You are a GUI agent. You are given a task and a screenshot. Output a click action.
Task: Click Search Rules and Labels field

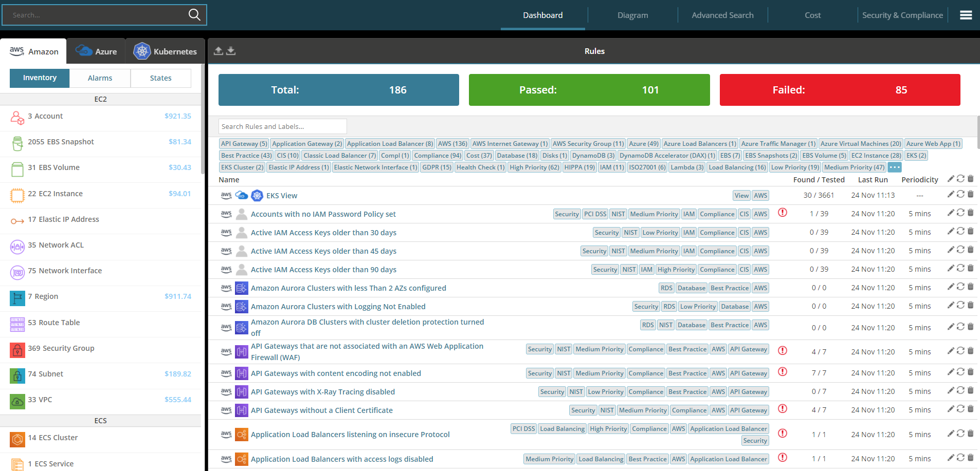tap(282, 126)
